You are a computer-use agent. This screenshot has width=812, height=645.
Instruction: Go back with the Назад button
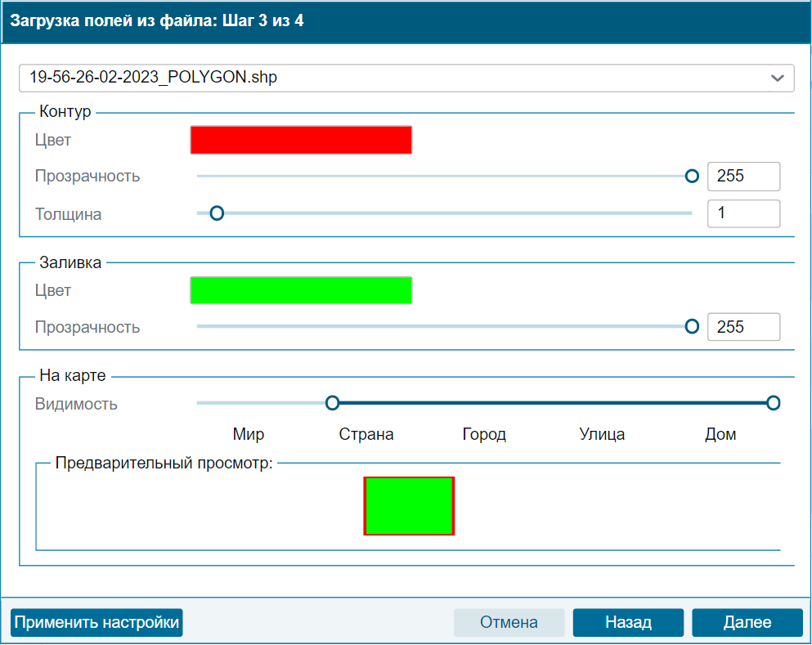click(628, 622)
